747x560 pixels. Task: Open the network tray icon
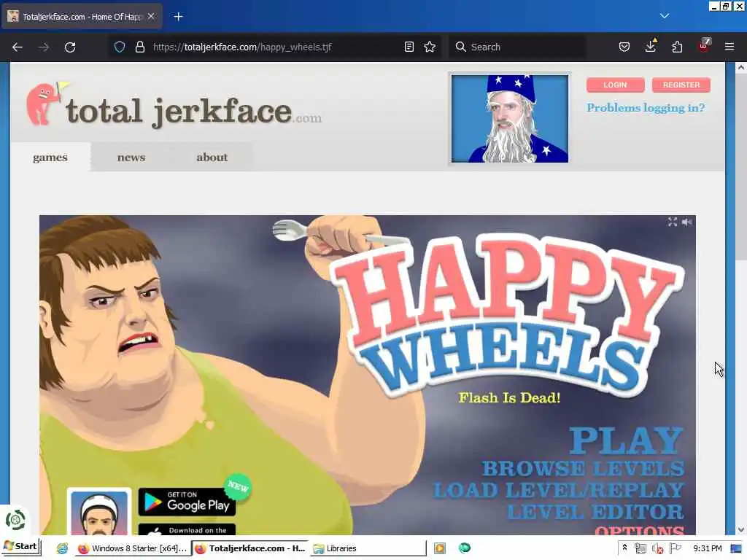coord(640,548)
